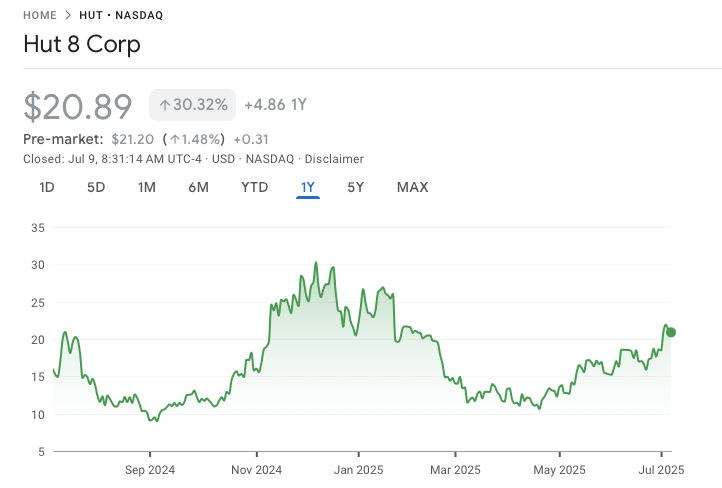Screen dimensions: 722x488
Task: Click the pre-market 1.48% change
Action: point(193,139)
